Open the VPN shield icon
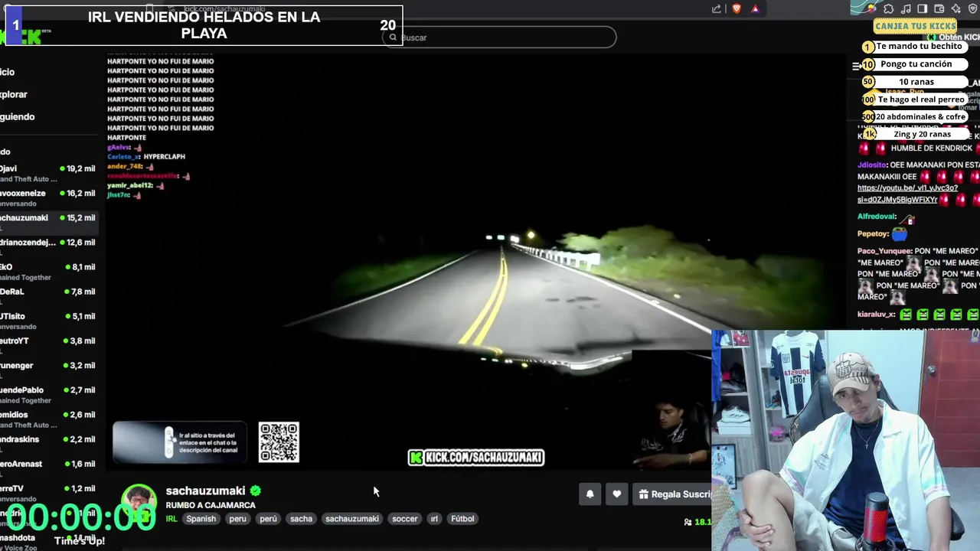Image resolution: width=980 pixels, height=551 pixels. click(973, 9)
